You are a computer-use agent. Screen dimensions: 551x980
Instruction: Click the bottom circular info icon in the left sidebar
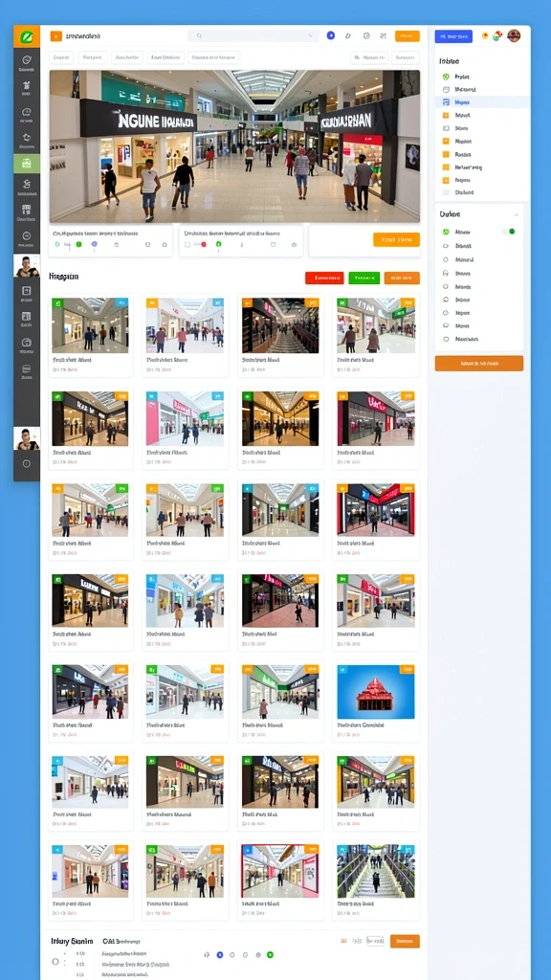click(x=26, y=464)
